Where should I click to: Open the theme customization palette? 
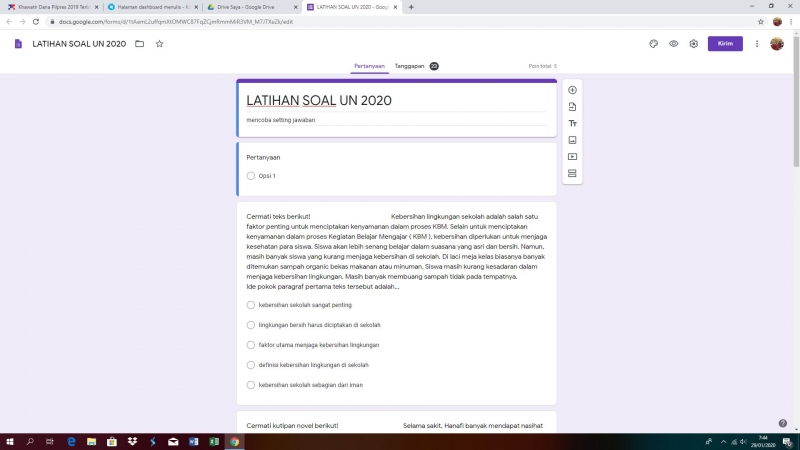[x=653, y=44]
